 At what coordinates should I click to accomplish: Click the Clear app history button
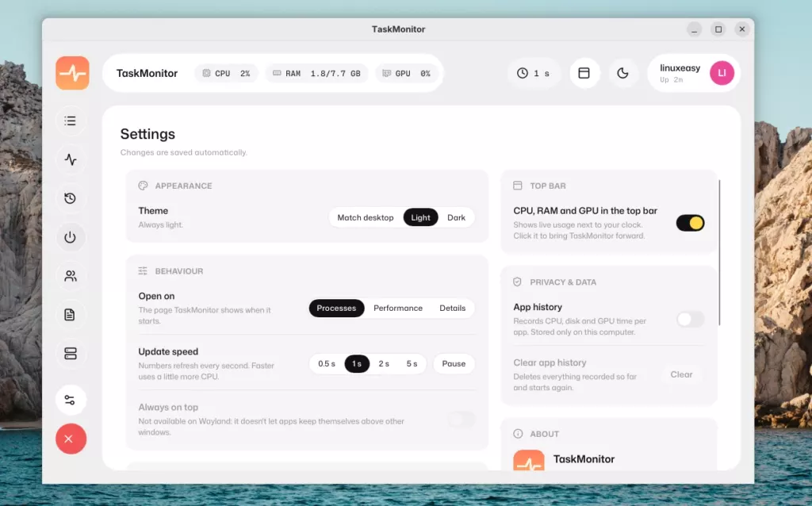pyautogui.click(x=681, y=374)
